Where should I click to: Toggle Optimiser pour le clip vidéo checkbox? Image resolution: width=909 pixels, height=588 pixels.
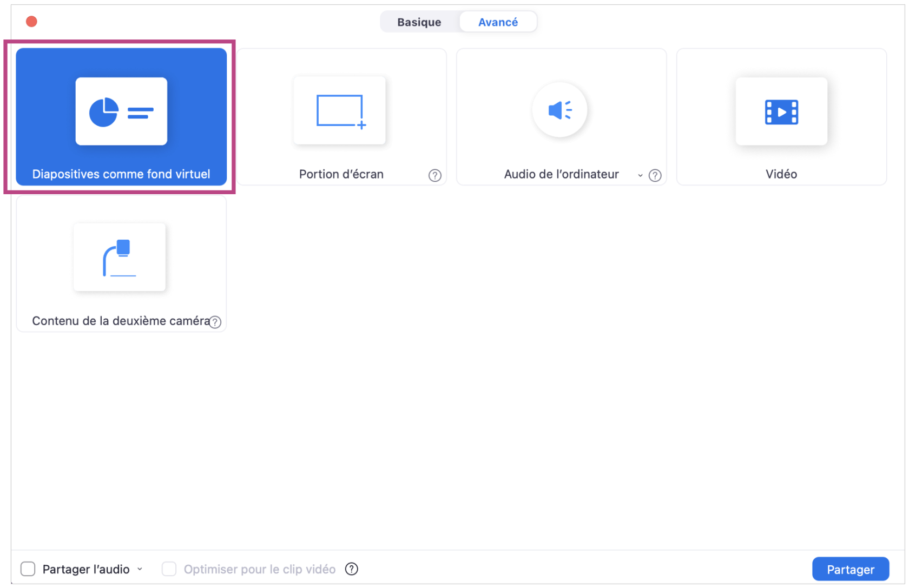tap(169, 569)
